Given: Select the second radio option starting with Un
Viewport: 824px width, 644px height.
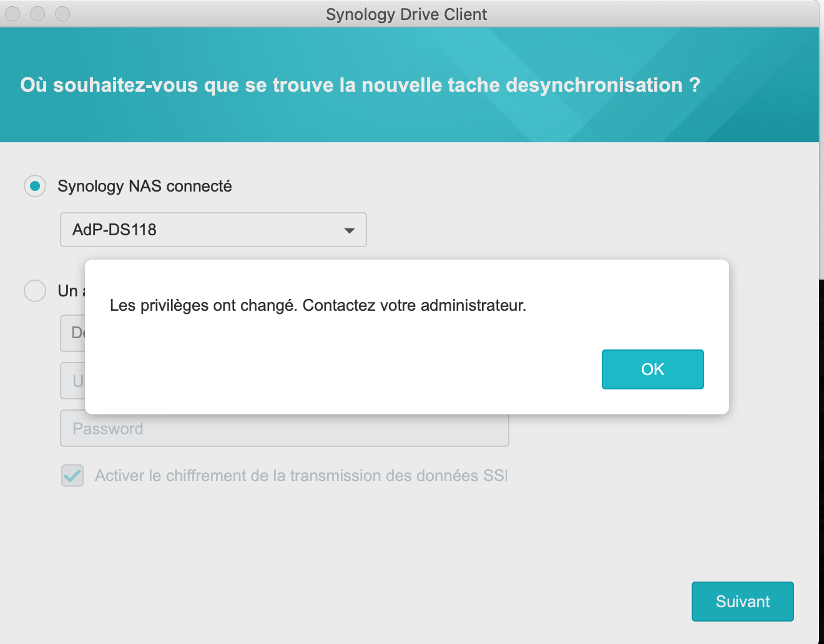Looking at the screenshot, I should click(x=35, y=291).
